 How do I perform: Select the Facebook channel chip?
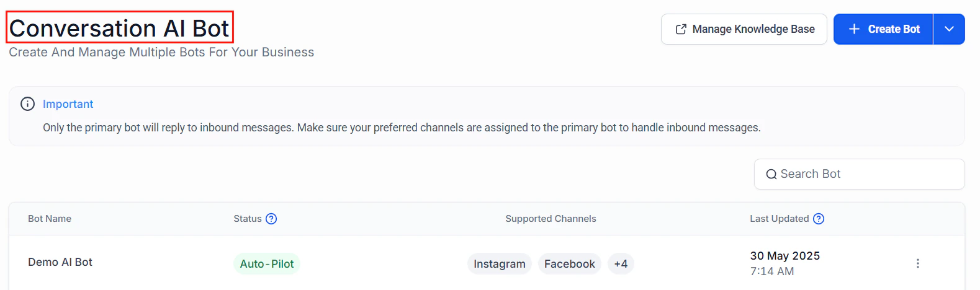tap(569, 264)
